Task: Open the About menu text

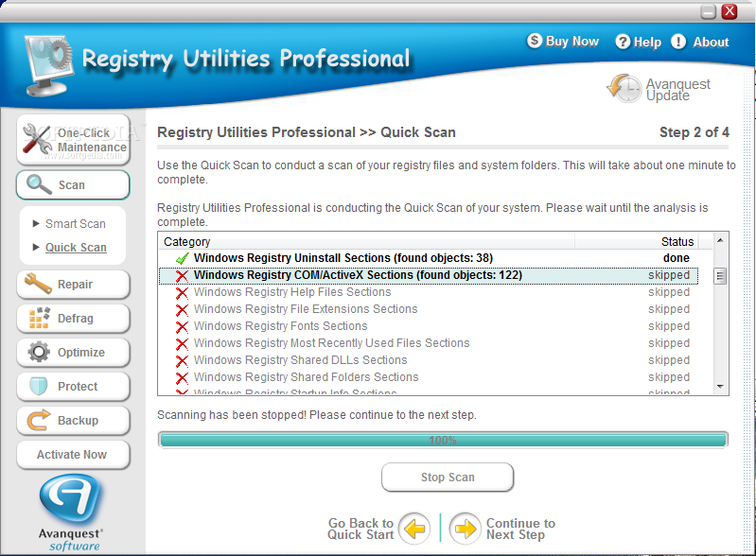Action: (711, 42)
